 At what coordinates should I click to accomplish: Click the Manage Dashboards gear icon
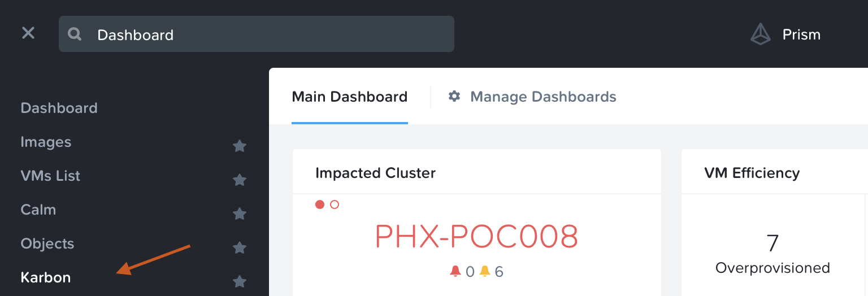[x=454, y=97]
